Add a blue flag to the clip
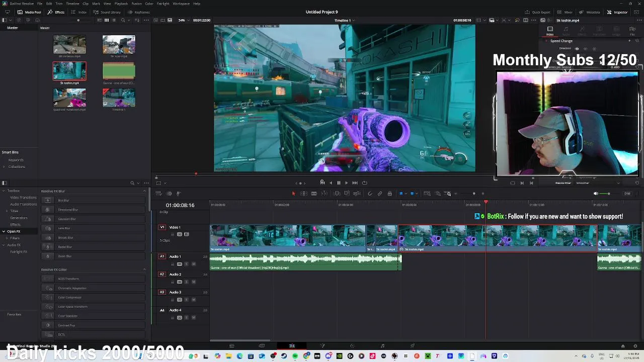This screenshot has width=644, height=362. coord(401,194)
